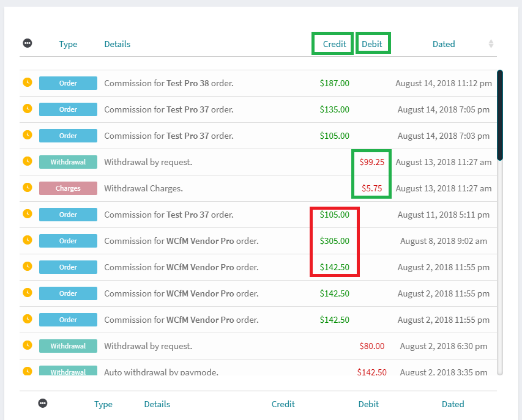Click the Details header in the footer row

click(x=157, y=403)
